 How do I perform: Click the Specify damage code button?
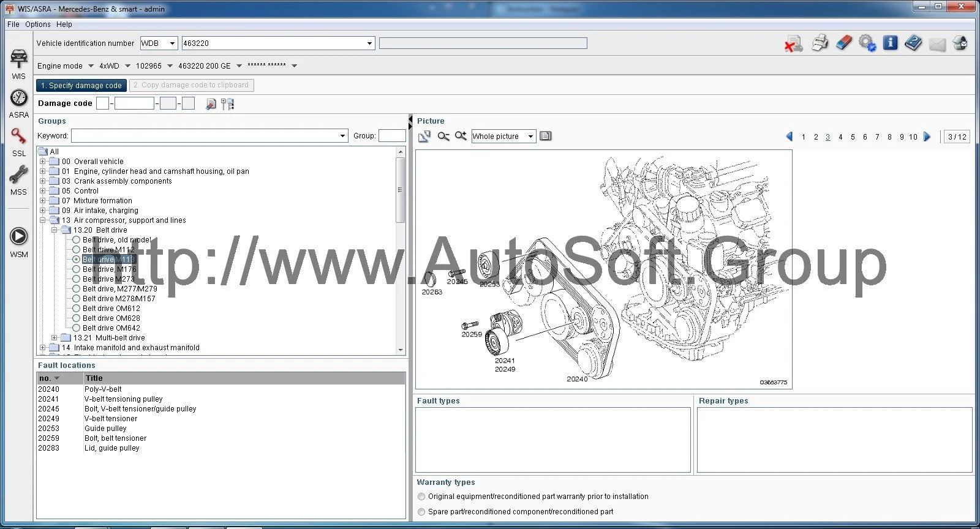pos(81,86)
